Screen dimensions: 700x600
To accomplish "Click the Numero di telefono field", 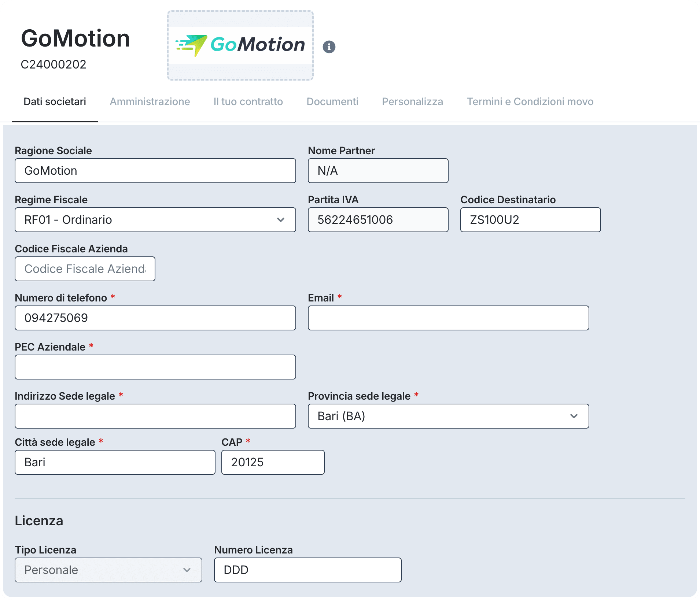I will point(155,318).
